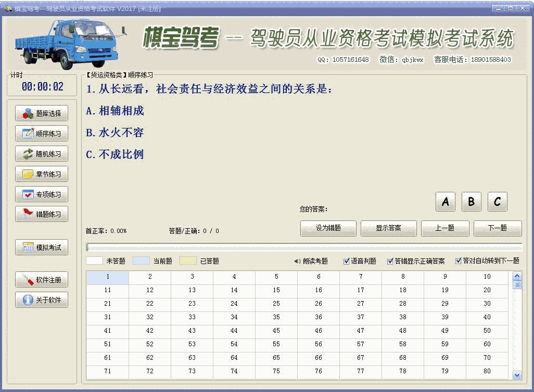Viewport: 534px width, 392px height.
Task: Enable the 语音判题 voice grading checkbox
Action: click(x=360, y=261)
